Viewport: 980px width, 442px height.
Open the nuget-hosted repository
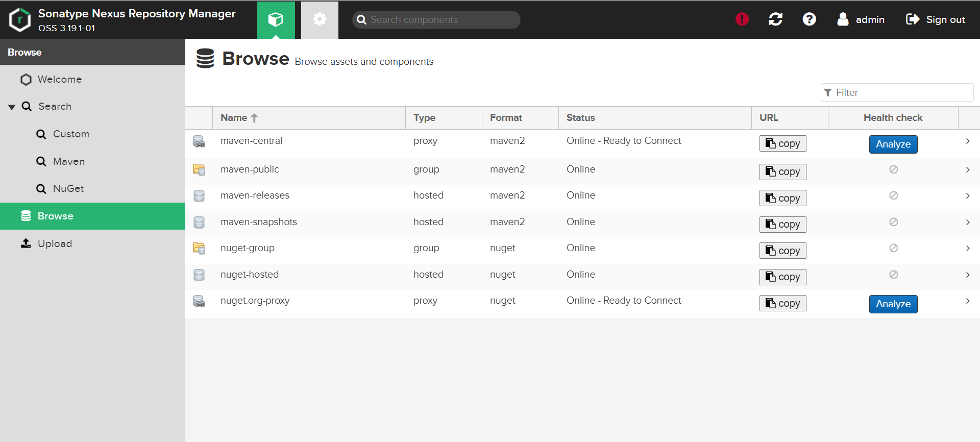click(x=249, y=275)
